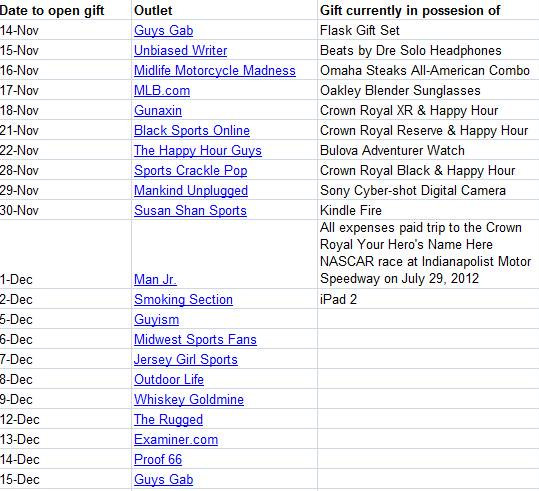Open the MLB.com link
Viewport: 539px width, 491px height.
[162, 90]
